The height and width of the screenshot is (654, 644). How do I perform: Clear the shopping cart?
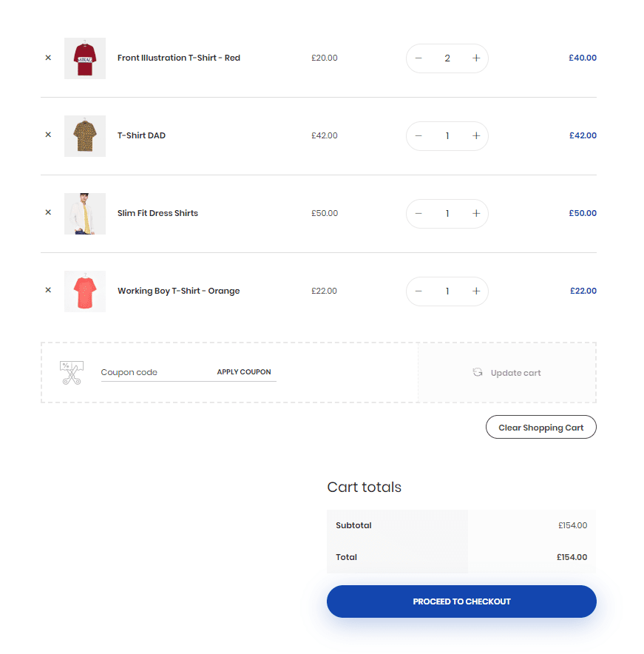(x=540, y=427)
